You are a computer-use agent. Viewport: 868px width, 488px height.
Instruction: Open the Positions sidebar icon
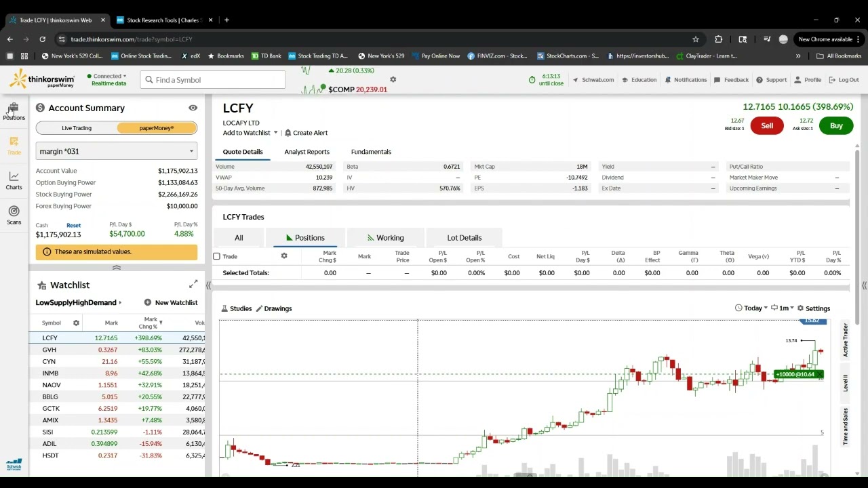(14, 112)
